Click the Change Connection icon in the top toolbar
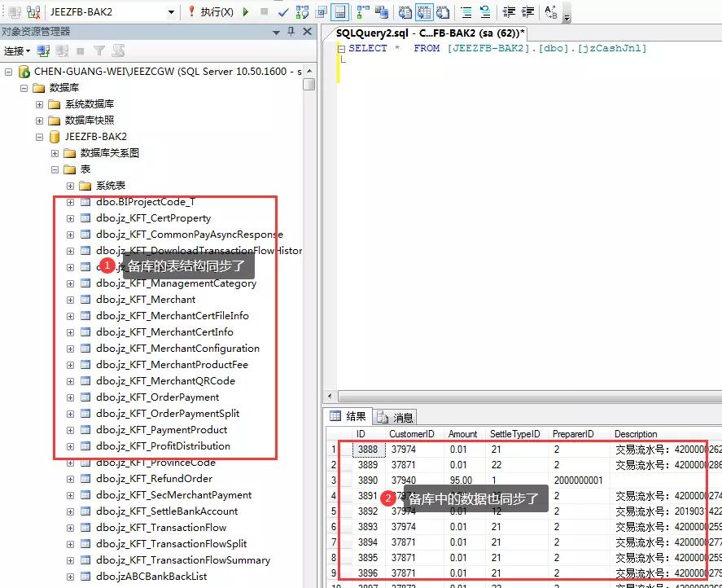This screenshot has height=588, width=722. point(33,12)
